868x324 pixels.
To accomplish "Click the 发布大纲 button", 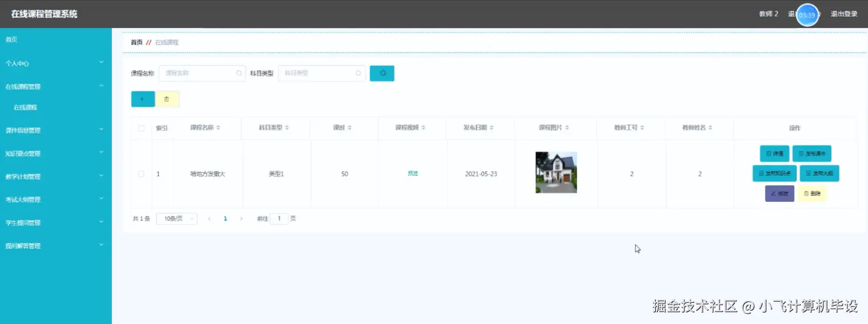I will (x=820, y=173).
